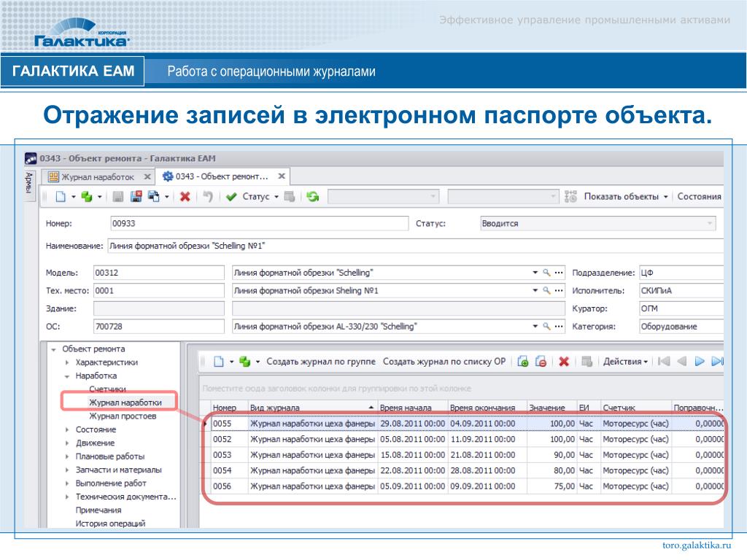The width and height of the screenshot is (747, 560).
Task: Click the red X delete icon in the main toolbar
Action: [x=185, y=197]
